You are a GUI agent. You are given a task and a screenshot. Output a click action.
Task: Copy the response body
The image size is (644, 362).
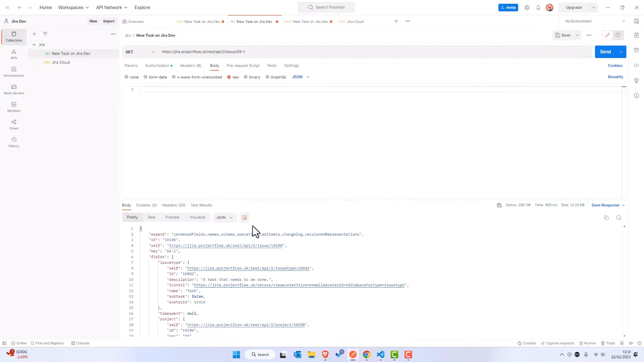pyautogui.click(x=606, y=218)
